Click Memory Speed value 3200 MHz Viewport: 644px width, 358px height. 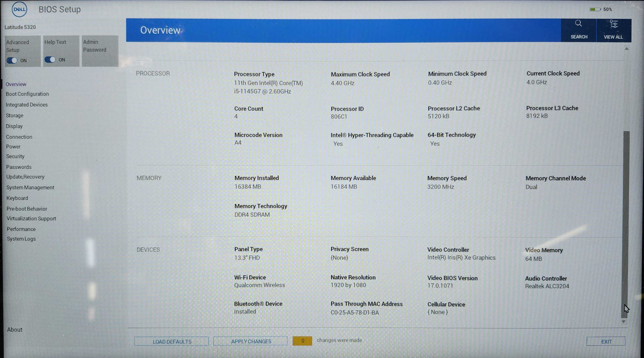[441, 187]
